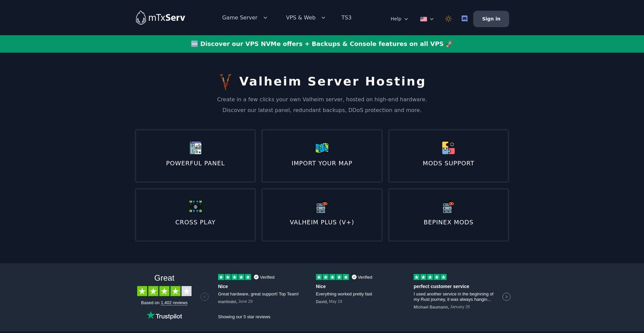Viewport: 644px width, 333px height.
Task: Click reviewer name martindel
Action: pos(227,301)
